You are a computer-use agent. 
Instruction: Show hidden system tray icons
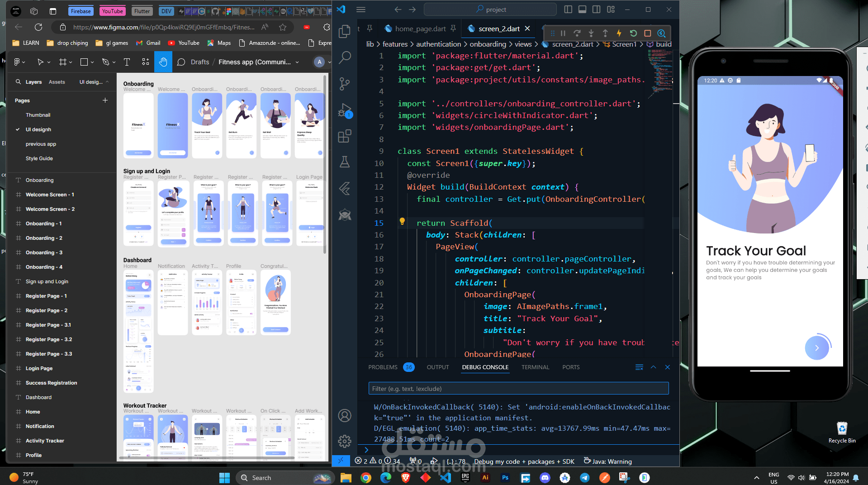coord(757,478)
